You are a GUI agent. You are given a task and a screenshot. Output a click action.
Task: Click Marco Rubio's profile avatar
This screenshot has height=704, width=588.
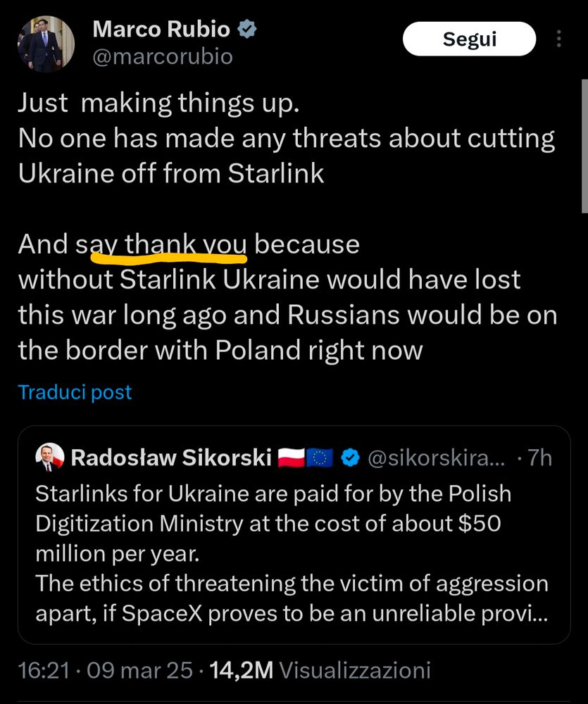[46, 44]
